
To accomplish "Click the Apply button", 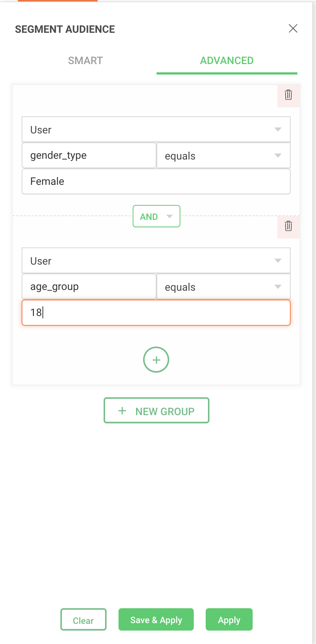I will tap(229, 620).
